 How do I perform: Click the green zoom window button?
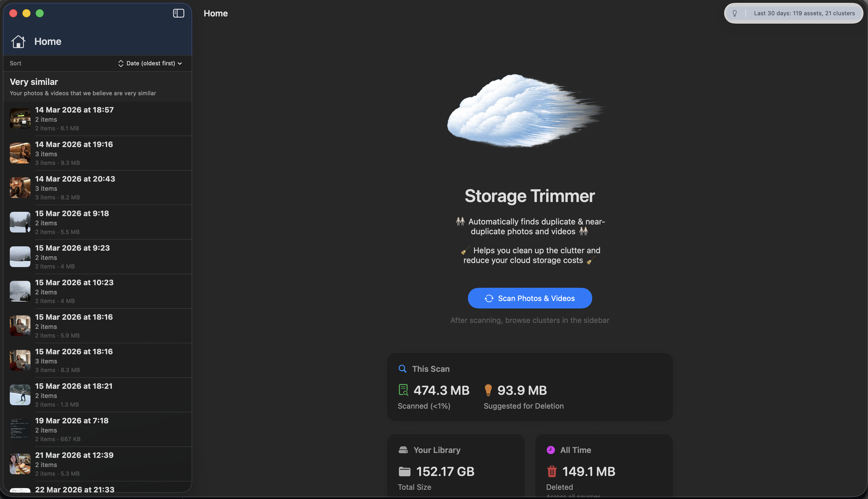pos(40,13)
